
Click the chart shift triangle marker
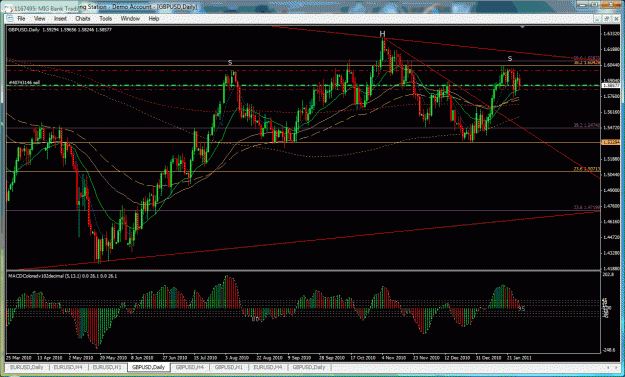point(523,27)
